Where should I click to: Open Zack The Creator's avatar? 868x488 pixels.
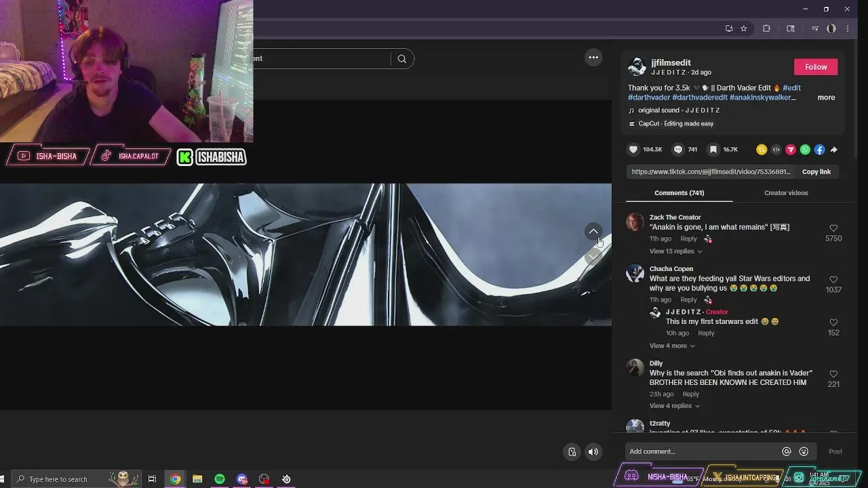[635, 222]
